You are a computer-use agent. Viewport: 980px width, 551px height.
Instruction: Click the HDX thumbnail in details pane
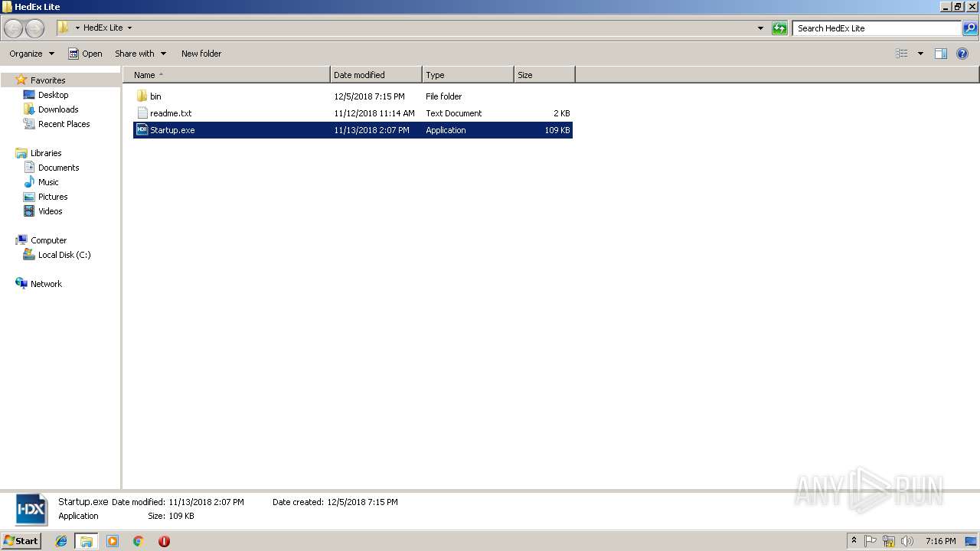click(x=31, y=509)
